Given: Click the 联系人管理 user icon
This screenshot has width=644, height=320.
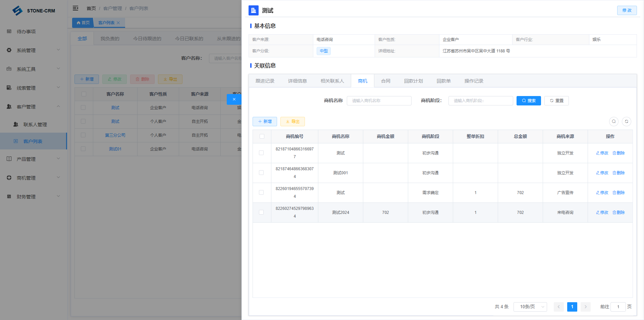Looking at the screenshot, I should coord(16,124).
